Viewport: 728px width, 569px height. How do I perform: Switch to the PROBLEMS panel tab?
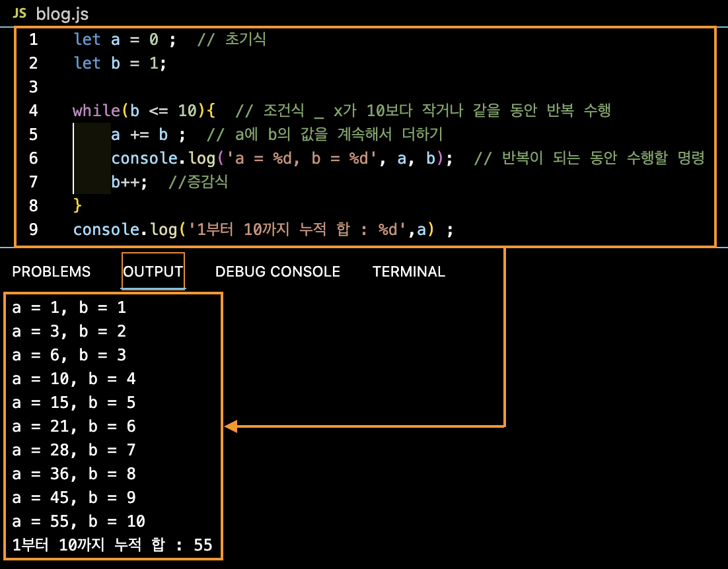51,271
